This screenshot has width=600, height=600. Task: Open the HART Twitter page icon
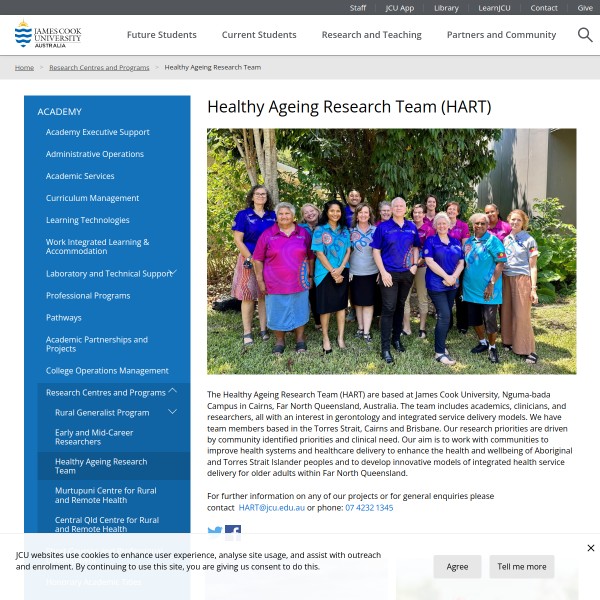click(x=214, y=532)
